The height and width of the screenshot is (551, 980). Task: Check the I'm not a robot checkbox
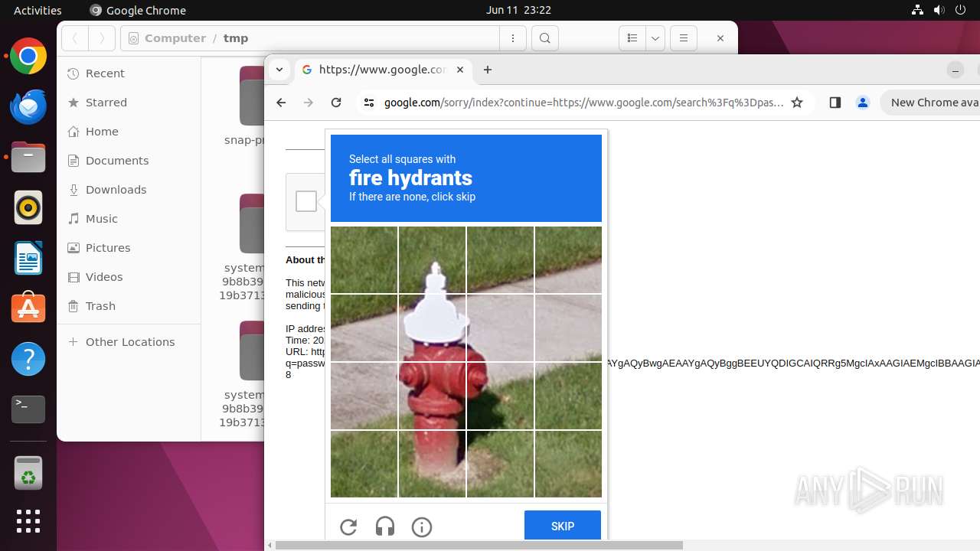click(306, 201)
